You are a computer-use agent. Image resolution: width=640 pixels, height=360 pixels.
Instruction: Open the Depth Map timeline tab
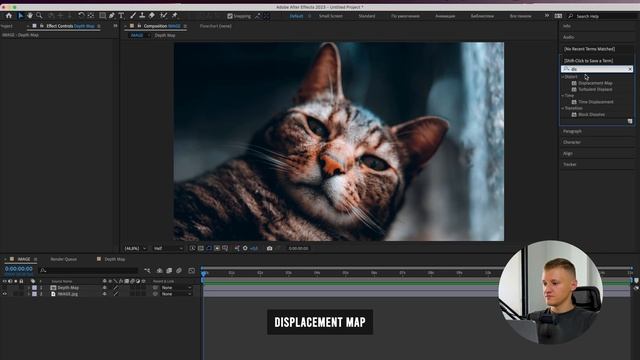point(115,259)
